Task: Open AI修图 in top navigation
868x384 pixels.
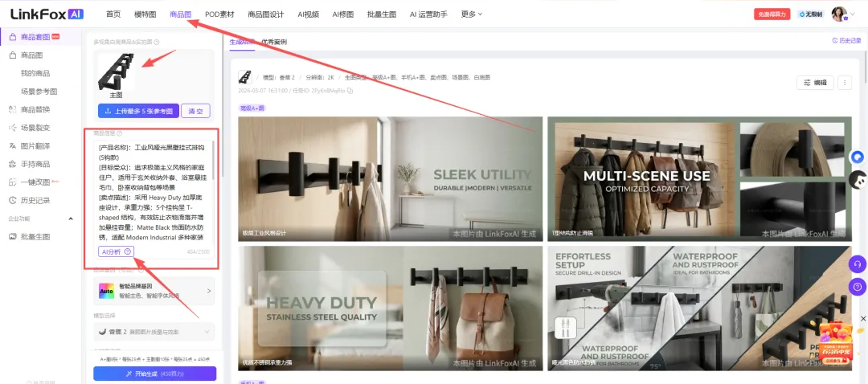Action: 342,14
